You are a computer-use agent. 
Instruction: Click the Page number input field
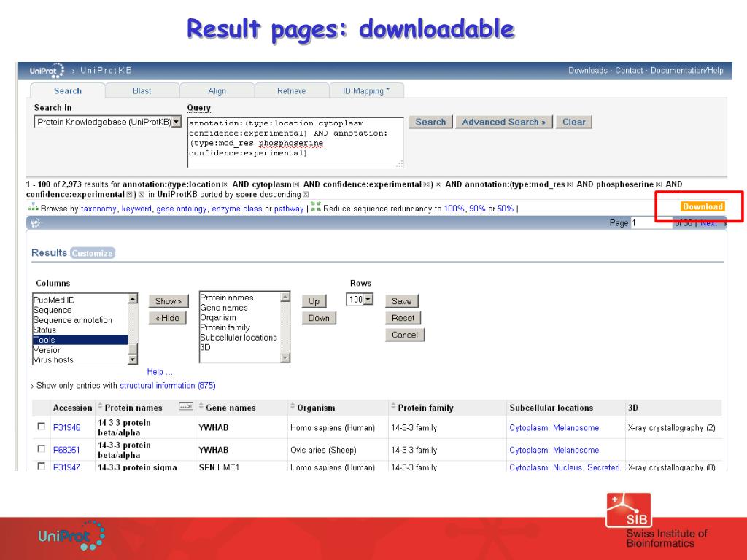point(651,222)
